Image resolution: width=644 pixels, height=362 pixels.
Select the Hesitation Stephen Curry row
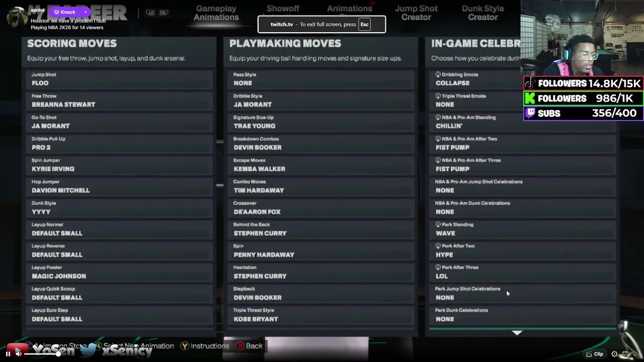321,272
